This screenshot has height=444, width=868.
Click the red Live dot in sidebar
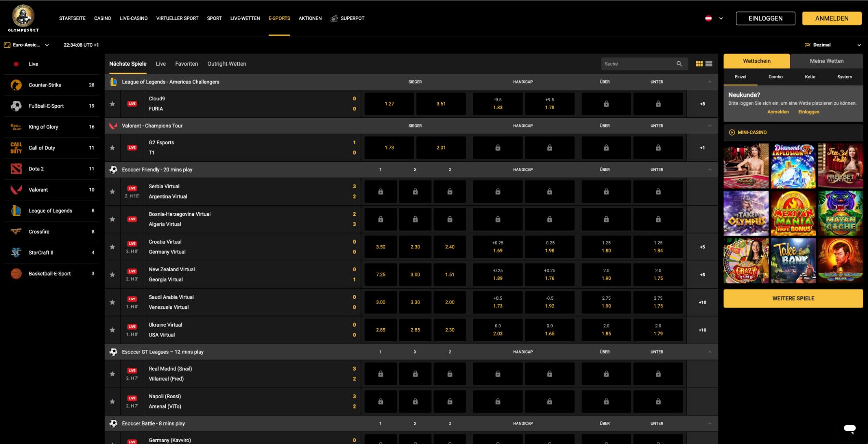(16, 64)
